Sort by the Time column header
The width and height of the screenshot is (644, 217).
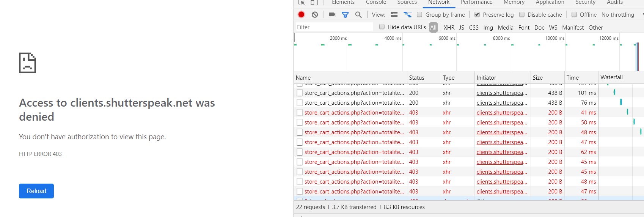pos(581,77)
